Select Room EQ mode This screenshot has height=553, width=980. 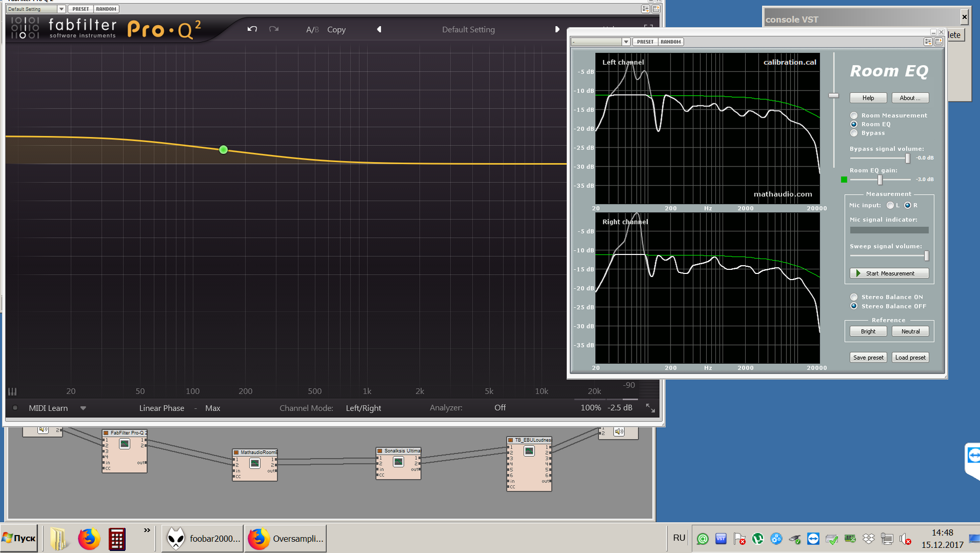(854, 124)
